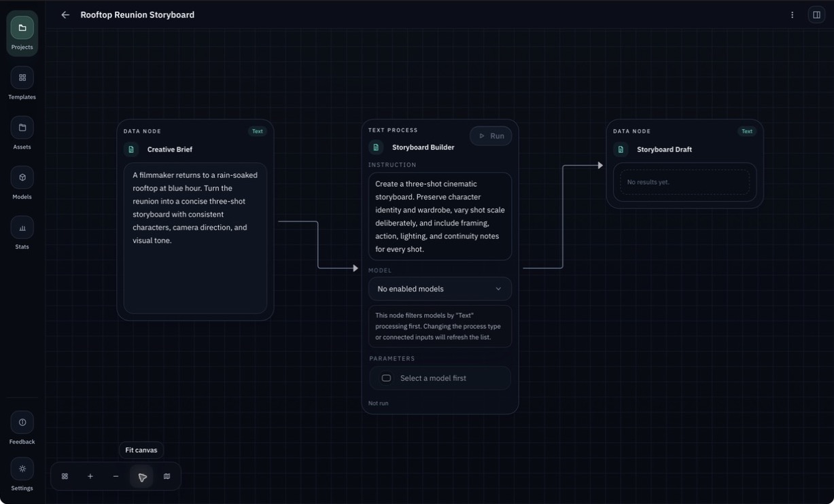Click the No results yet placeholder
The image size is (834, 504).
pos(684,182)
